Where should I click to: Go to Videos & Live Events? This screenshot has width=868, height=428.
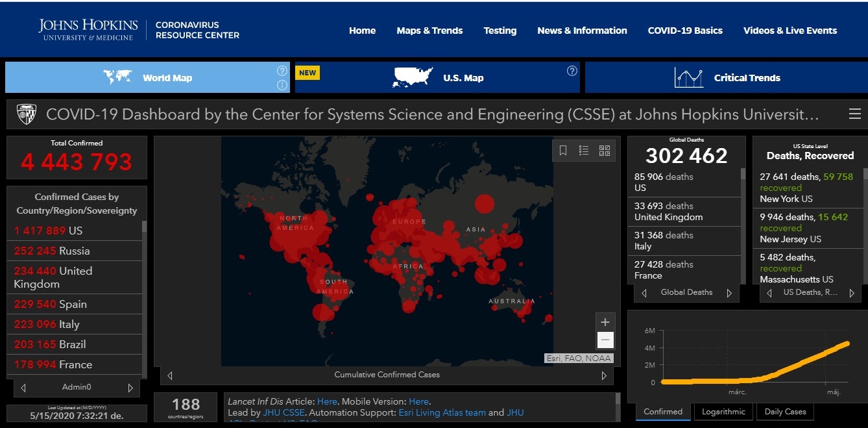790,31
